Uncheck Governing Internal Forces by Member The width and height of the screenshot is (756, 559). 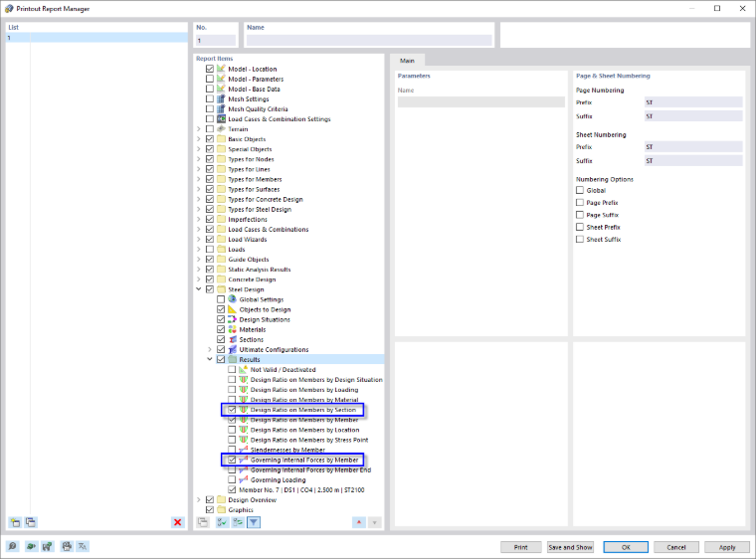pyautogui.click(x=232, y=460)
